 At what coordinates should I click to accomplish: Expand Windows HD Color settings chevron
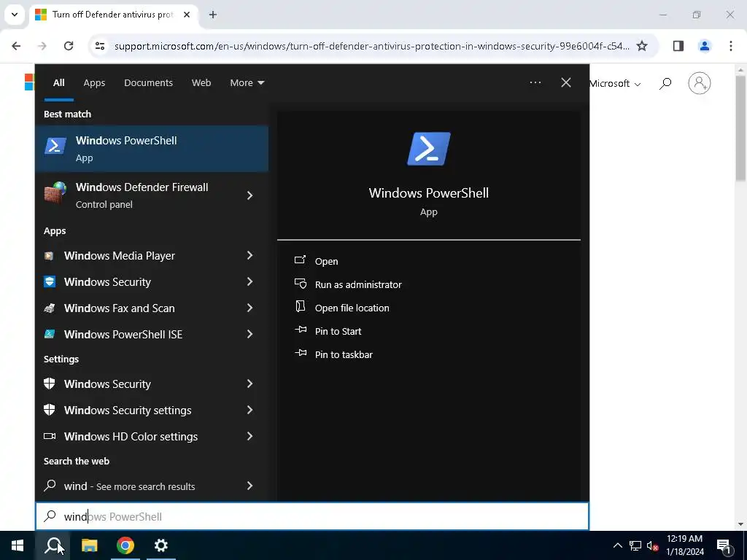pyautogui.click(x=249, y=436)
